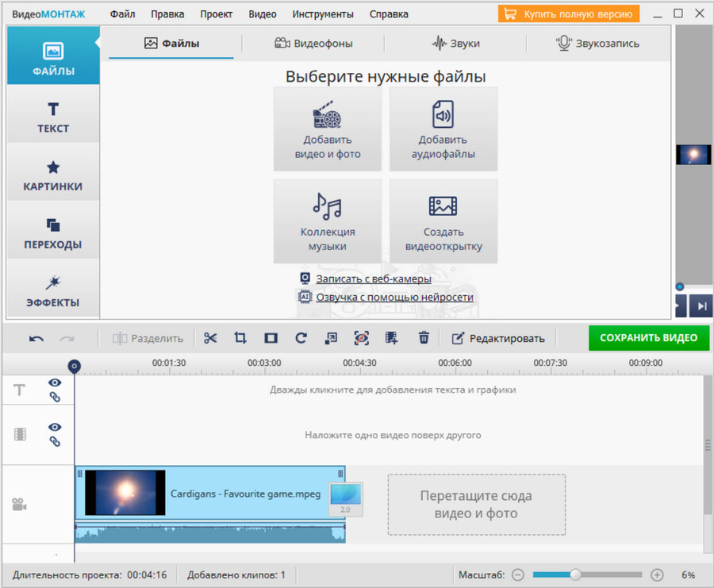This screenshot has width=714, height=588.
Task: Click Купить полную версию button
Action: 569,14
